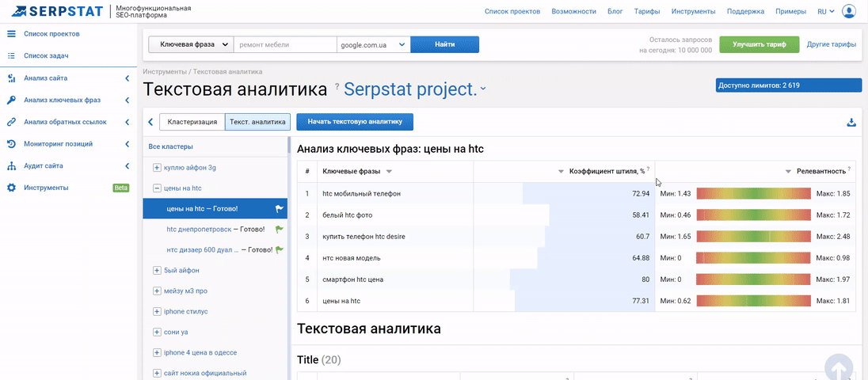Open Возможности in top navigation
This screenshot has width=868, height=380.
pos(573,12)
